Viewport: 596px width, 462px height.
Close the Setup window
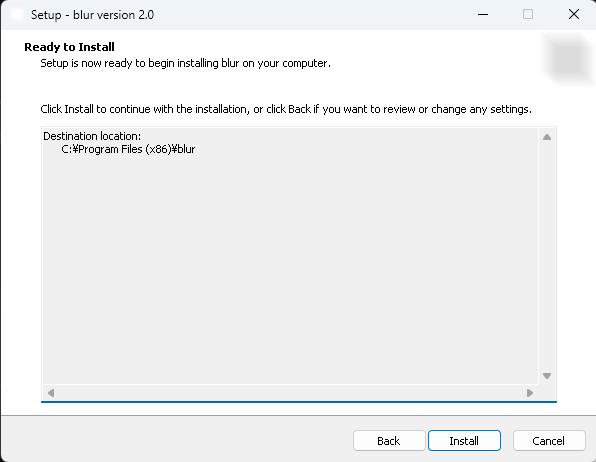(x=574, y=14)
